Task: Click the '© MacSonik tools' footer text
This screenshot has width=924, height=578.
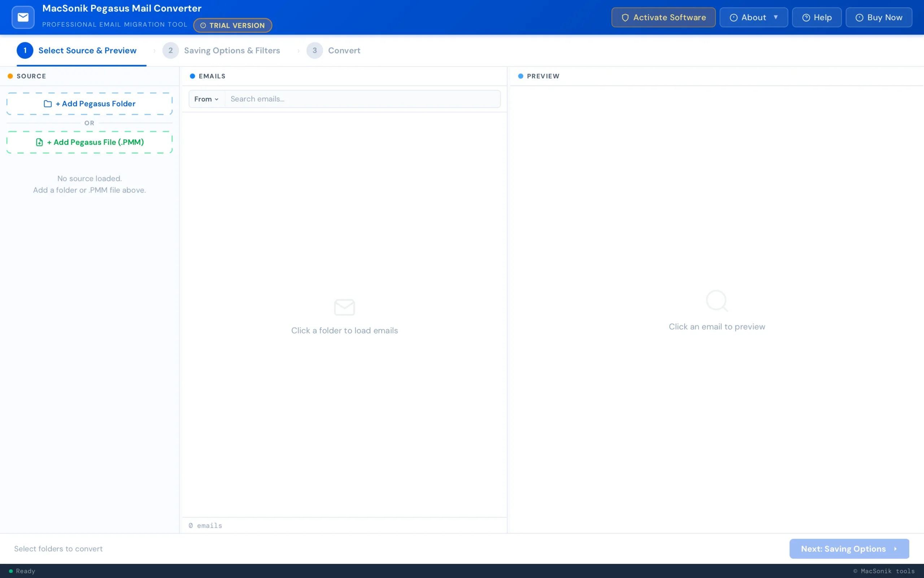Action: pos(884,571)
